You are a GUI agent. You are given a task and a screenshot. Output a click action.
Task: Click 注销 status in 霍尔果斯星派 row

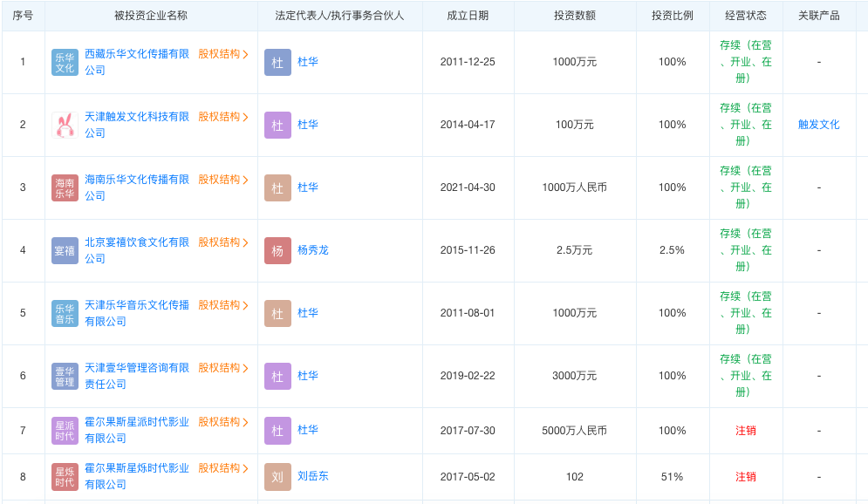pyautogui.click(x=746, y=431)
